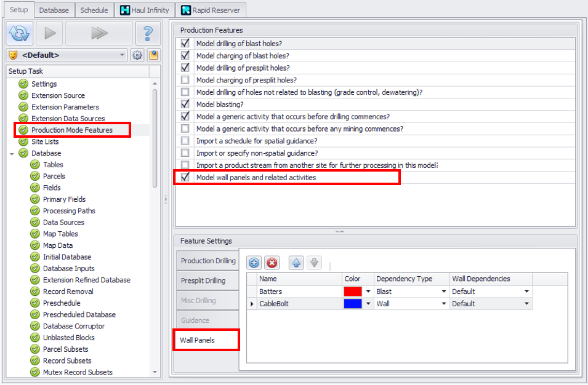Open help with the question mark icon
Screen dimensions: 588x385
click(148, 33)
